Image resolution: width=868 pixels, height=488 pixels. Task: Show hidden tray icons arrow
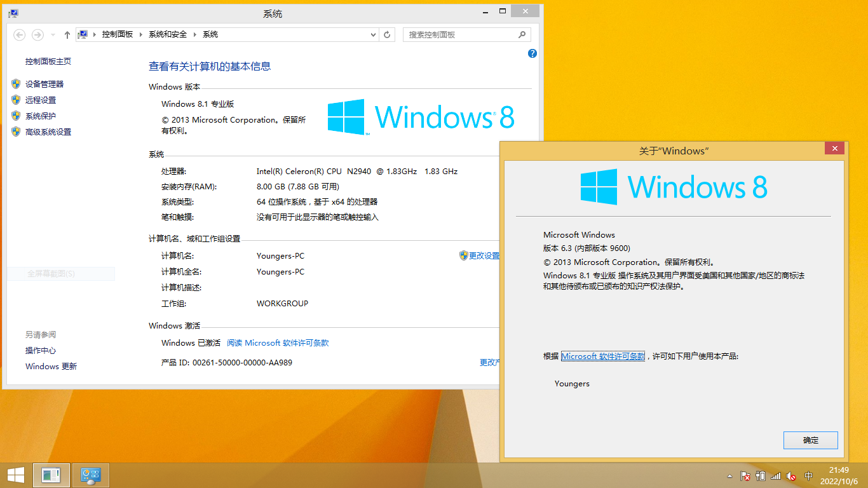(x=730, y=475)
